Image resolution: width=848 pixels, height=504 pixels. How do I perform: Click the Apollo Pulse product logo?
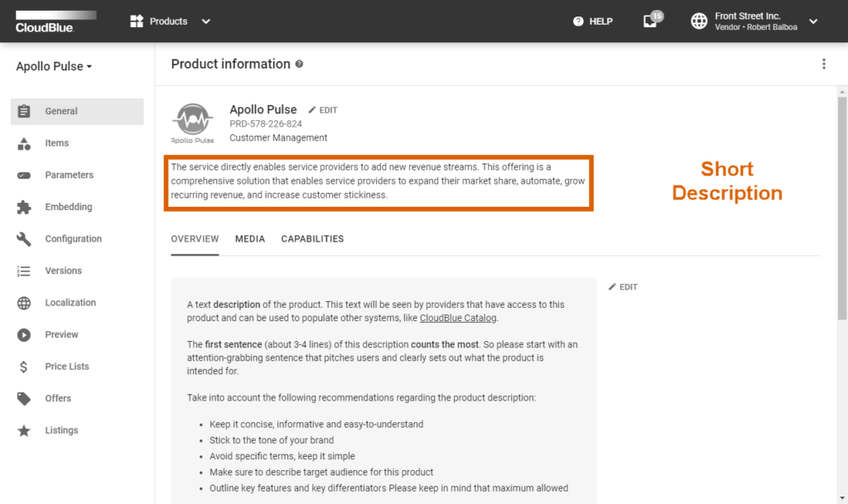pyautogui.click(x=193, y=122)
